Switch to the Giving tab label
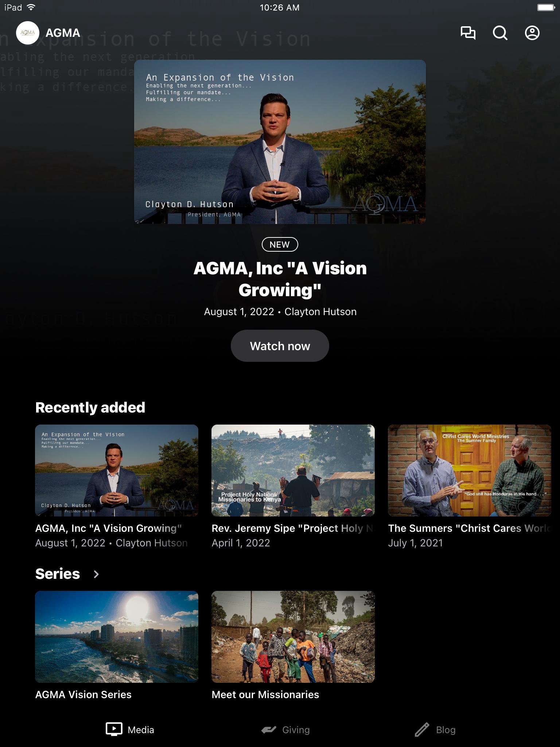The height and width of the screenshot is (747, 560). coord(296,730)
